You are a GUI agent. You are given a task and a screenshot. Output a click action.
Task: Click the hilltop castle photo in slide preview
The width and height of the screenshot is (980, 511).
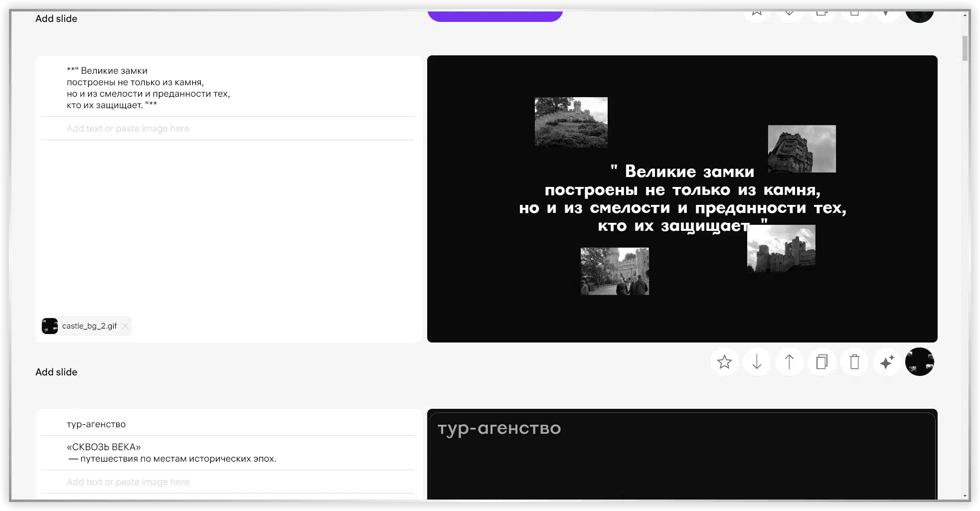[571, 122]
